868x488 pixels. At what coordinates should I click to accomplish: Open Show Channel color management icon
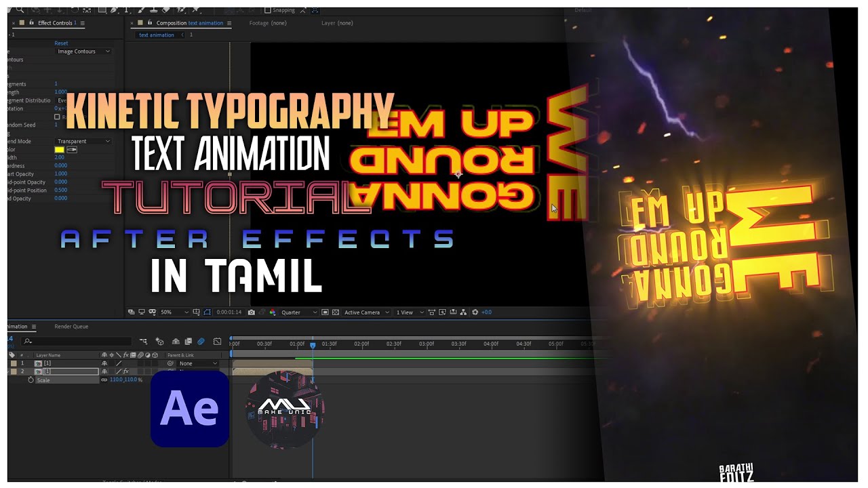(273, 312)
